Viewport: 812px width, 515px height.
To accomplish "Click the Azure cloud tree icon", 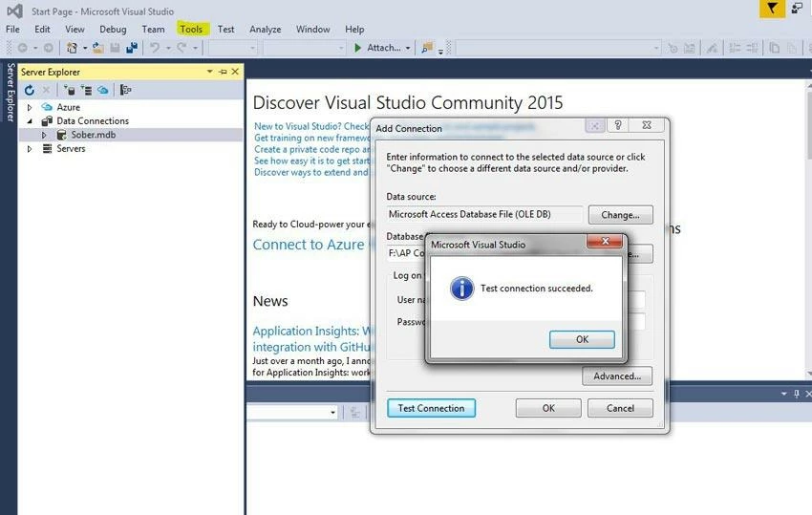I will coord(47,107).
